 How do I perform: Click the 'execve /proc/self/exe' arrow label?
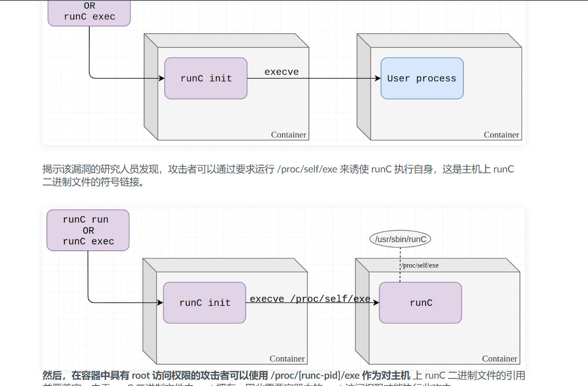[310, 299]
